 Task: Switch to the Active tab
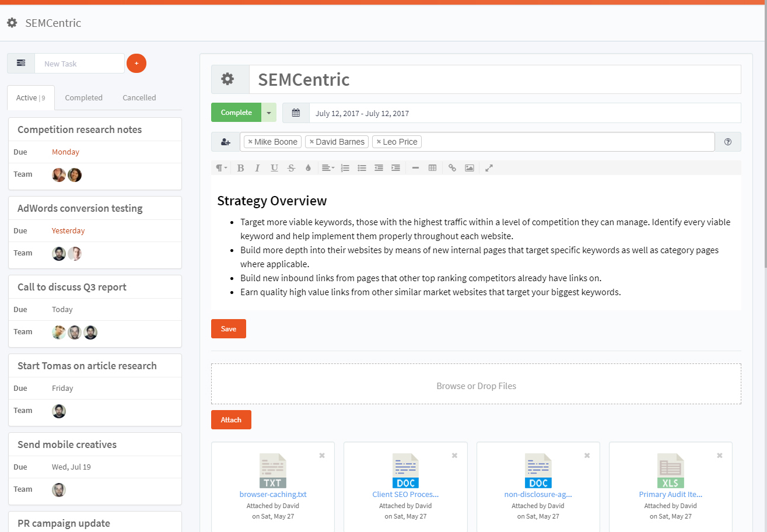pos(31,98)
